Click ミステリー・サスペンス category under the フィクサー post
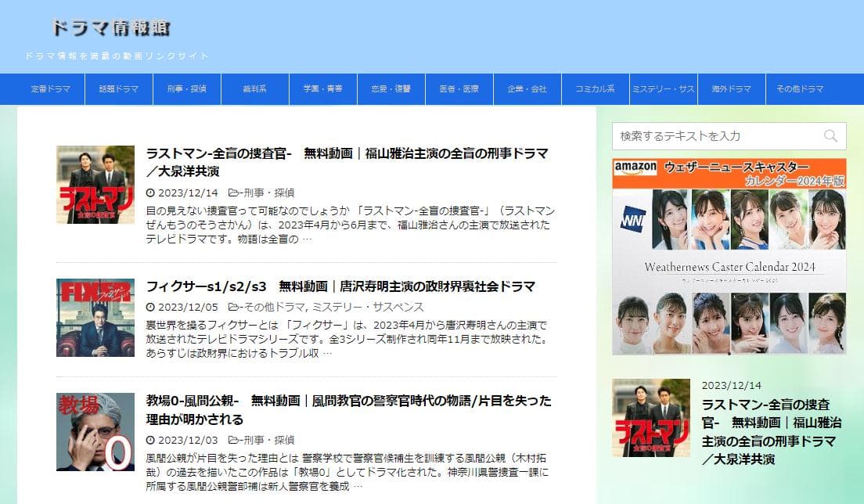864x504 pixels. 369,307
